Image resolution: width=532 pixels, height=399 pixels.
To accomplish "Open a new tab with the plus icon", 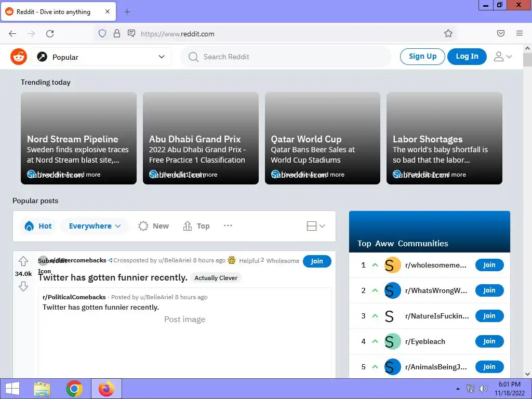I will (x=127, y=12).
